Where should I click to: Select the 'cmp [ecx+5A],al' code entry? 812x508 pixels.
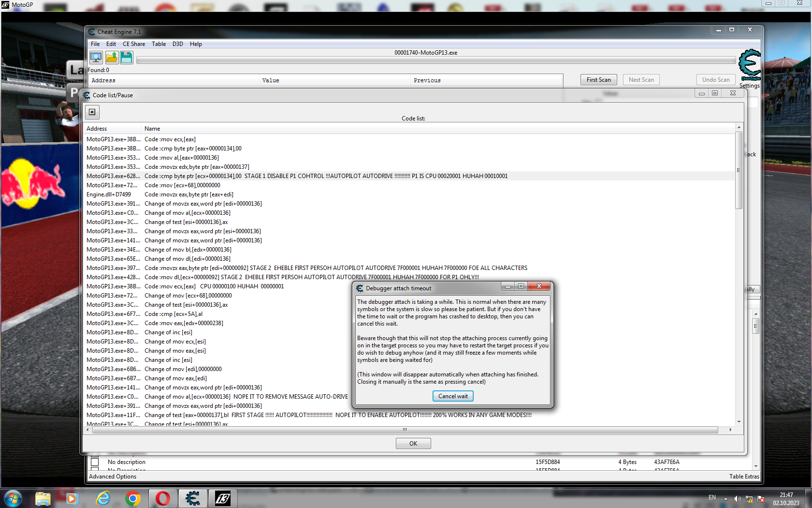410,314
